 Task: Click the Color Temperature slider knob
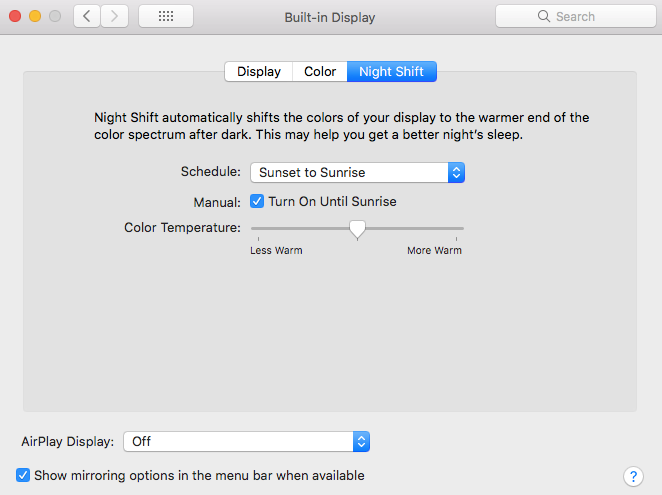click(357, 229)
